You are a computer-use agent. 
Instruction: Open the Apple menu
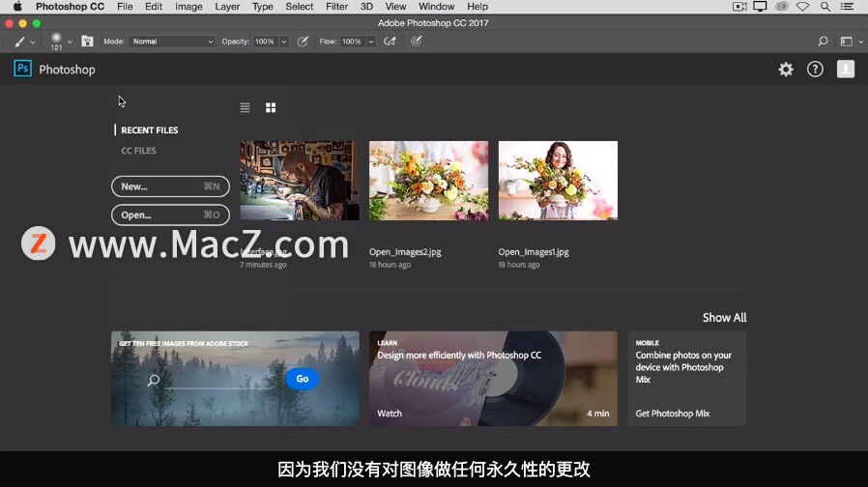click(x=17, y=7)
